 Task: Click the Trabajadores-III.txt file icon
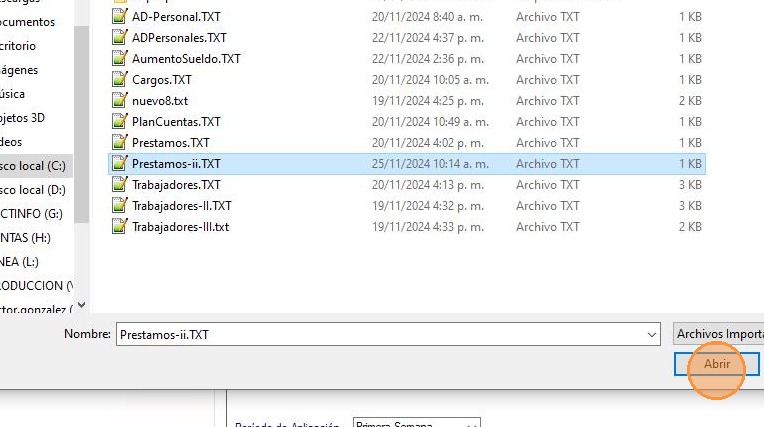(x=119, y=227)
